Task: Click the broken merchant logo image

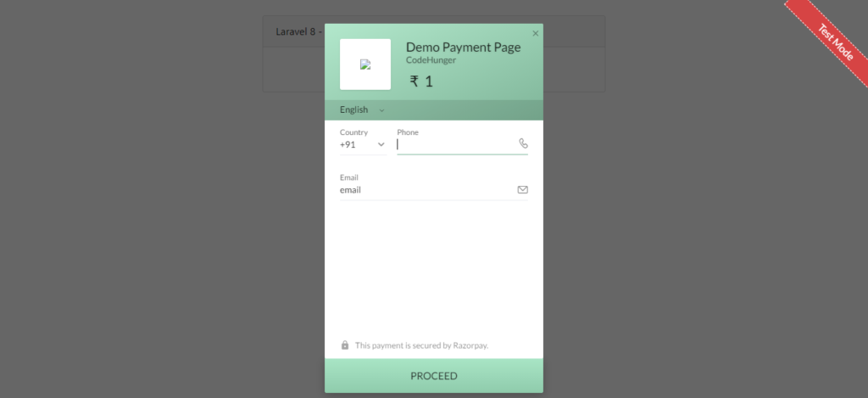Action: [365, 64]
